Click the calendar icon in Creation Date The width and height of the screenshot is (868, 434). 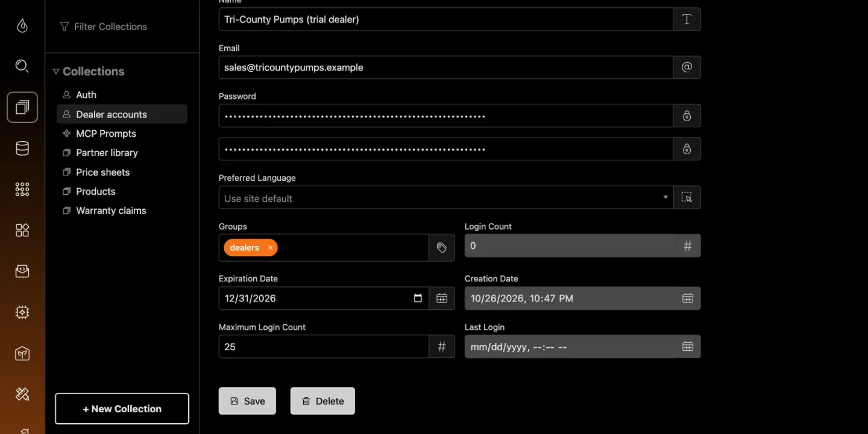[x=687, y=298]
